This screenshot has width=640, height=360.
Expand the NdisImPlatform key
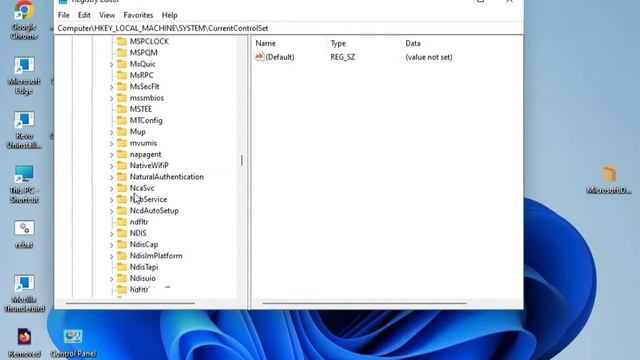tap(111, 256)
